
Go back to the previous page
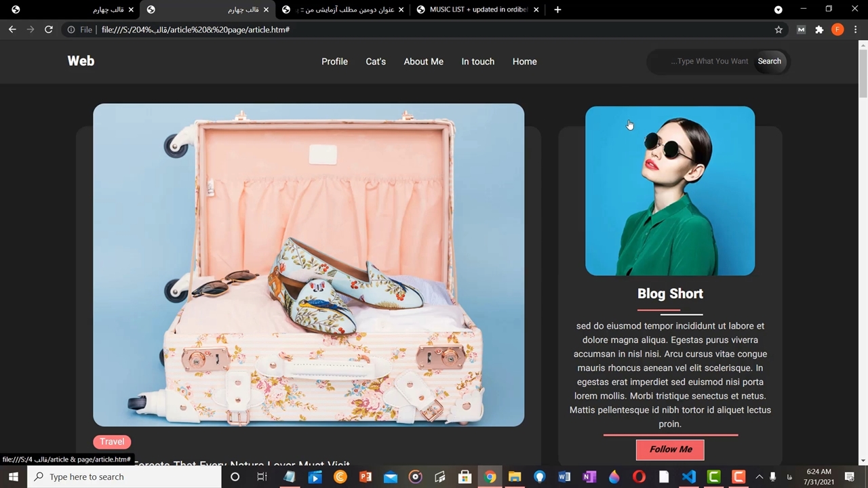[12, 30]
